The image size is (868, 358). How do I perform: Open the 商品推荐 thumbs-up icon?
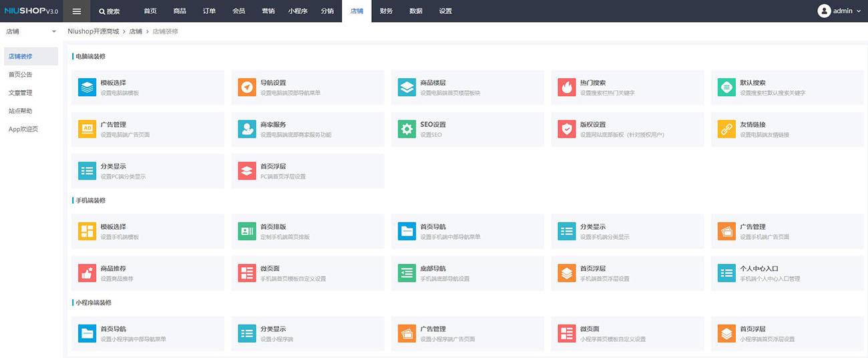(87, 273)
